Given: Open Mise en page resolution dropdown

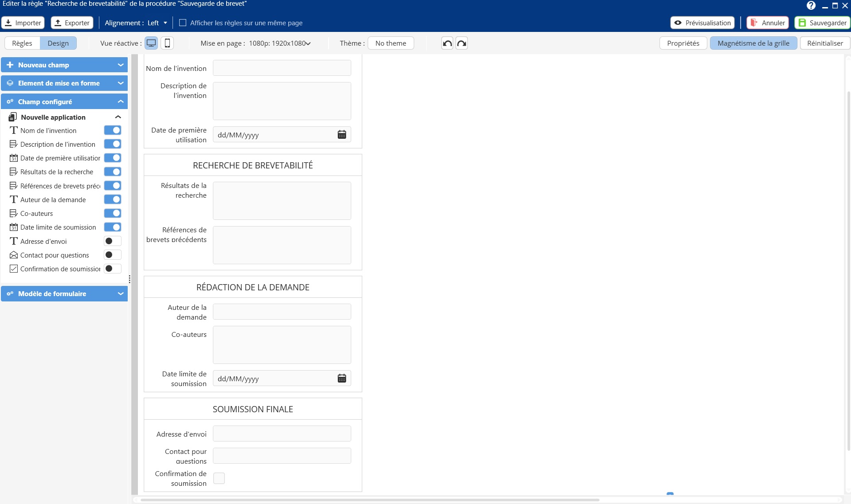Looking at the screenshot, I should click(x=280, y=43).
